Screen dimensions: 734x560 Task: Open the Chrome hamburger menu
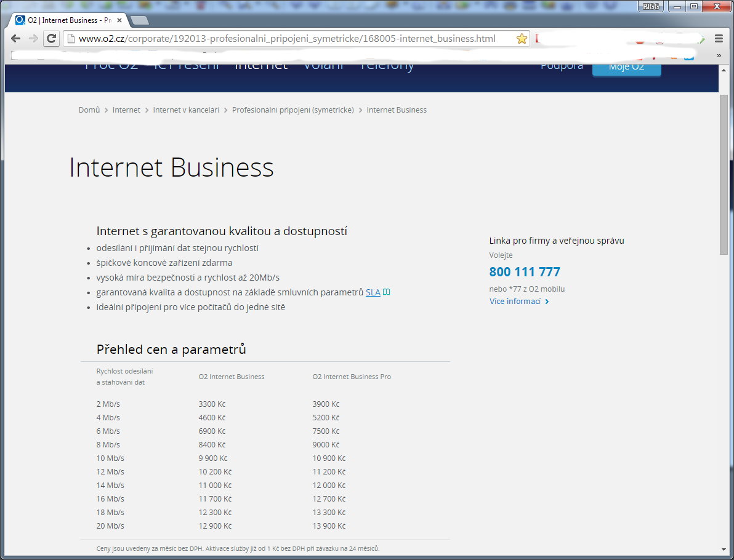point(719,39)
